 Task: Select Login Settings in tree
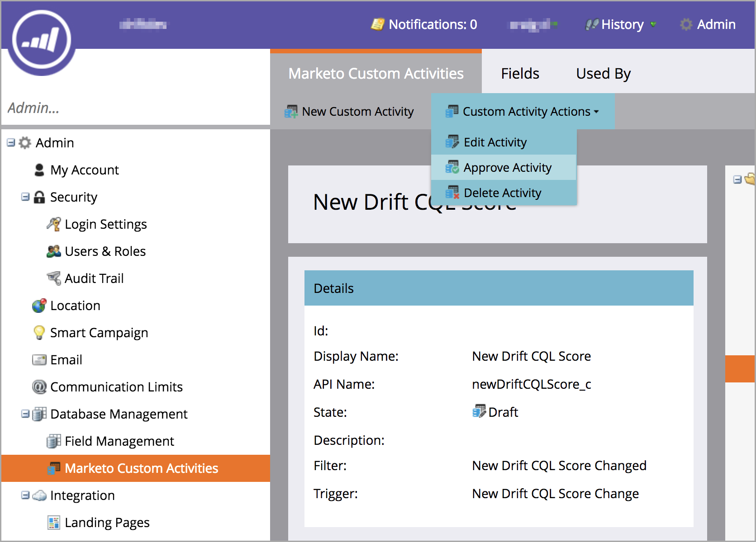coord(106,224)
